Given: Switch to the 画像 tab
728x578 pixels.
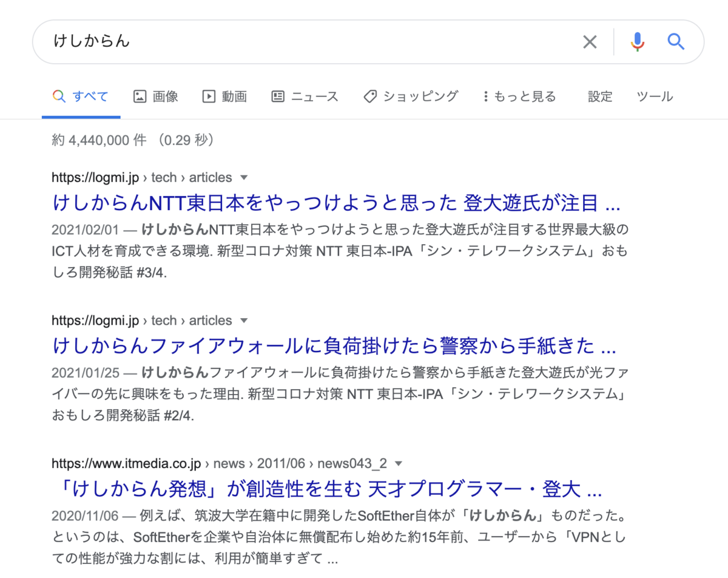Looking at the screenshot, I should coord(156,97).
